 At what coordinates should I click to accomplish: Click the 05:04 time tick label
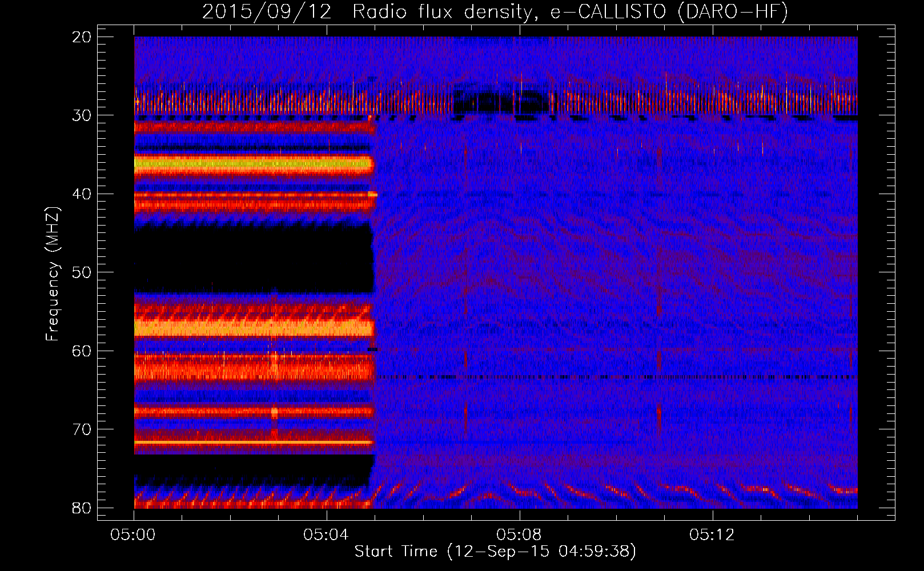tap(327, 535)
